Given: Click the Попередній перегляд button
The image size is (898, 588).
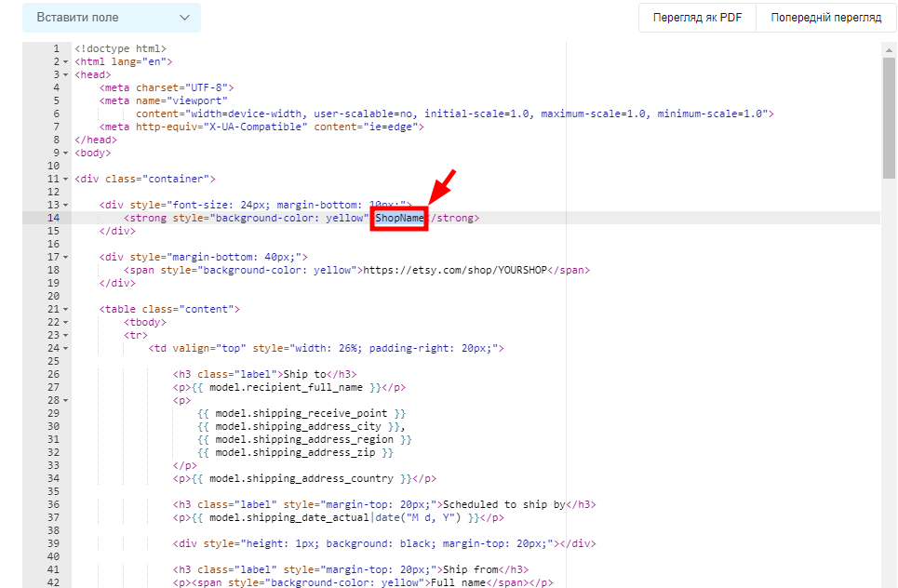Looking at the screenshot, I should pos(825,18).
